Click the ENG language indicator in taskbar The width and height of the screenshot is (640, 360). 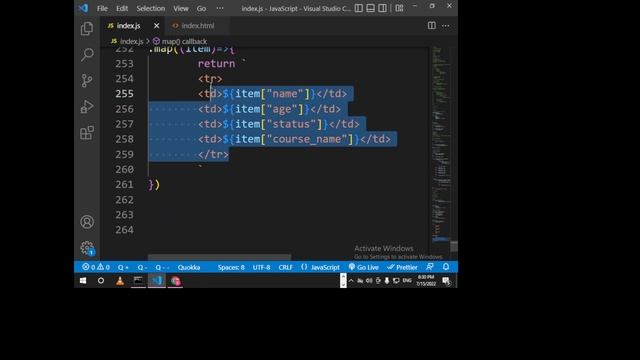[407, 280]
